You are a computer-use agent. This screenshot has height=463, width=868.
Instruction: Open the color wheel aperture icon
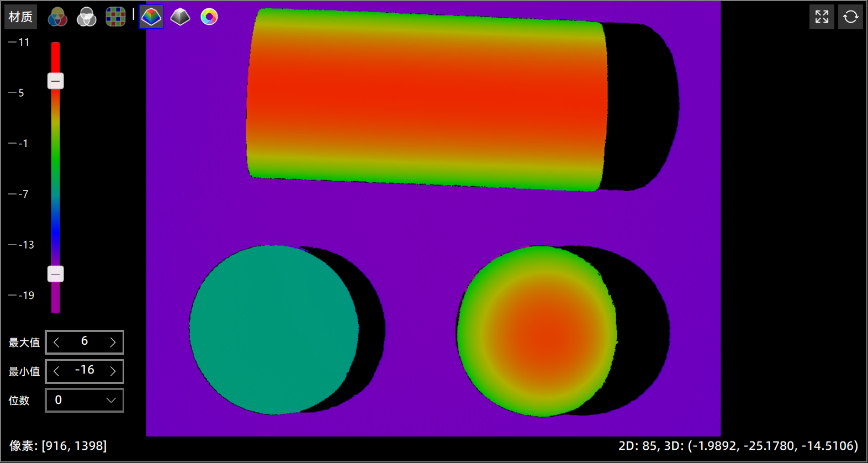pyautogui.click(x=209, y=17)
